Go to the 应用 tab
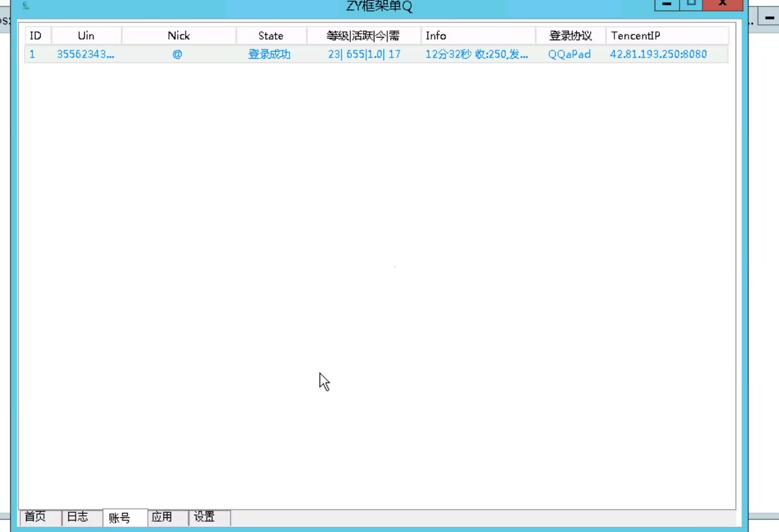 162,517
